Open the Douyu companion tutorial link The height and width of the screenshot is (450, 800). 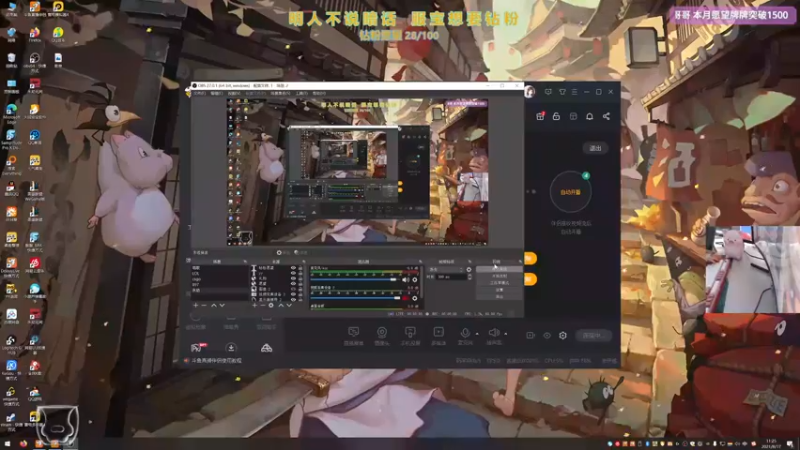point(217,360)
